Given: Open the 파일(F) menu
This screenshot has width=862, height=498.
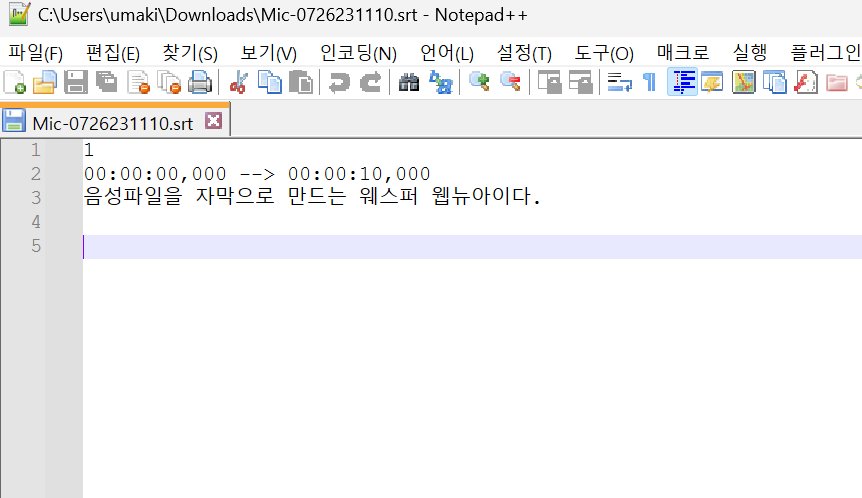Looking at the screenshot, I should (35, 53).
